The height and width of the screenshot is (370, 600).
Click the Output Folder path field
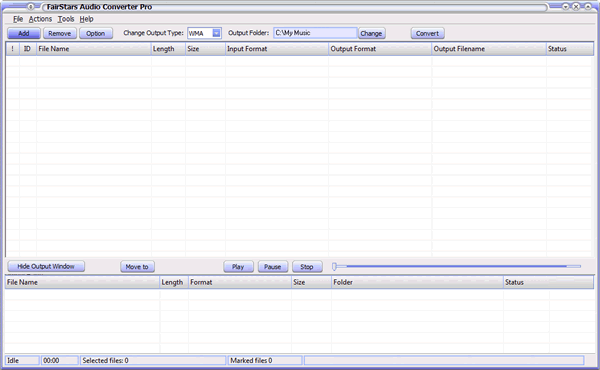coord(315,33)
